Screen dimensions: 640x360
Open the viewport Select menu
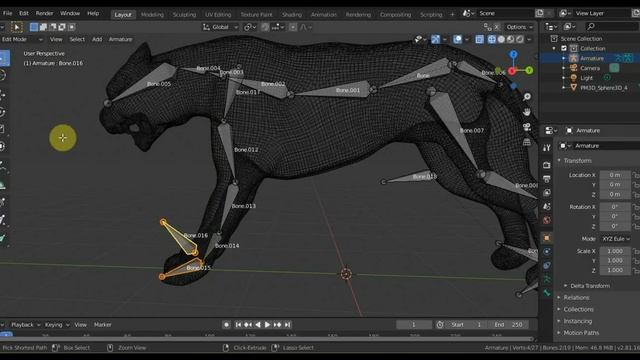point(77,39)
